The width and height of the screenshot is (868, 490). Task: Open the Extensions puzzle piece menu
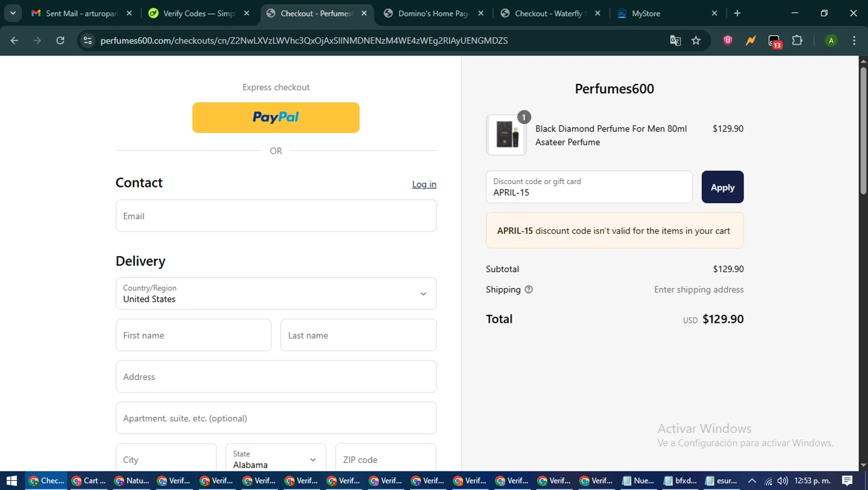[x=797, y=40]
